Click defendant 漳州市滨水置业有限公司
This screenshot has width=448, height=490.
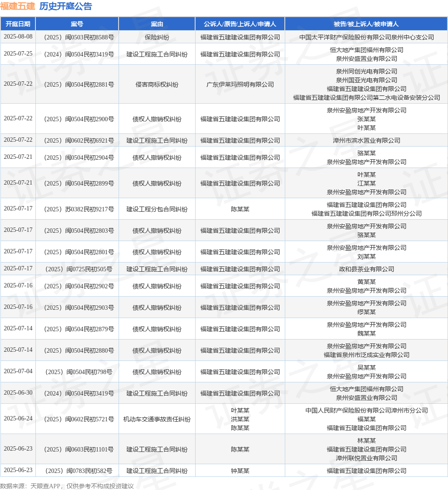coord(367,140)
